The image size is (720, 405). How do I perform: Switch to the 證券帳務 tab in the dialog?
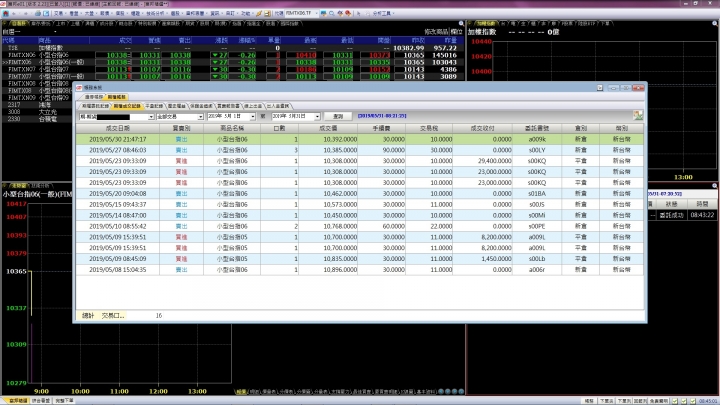click(94, 97)
